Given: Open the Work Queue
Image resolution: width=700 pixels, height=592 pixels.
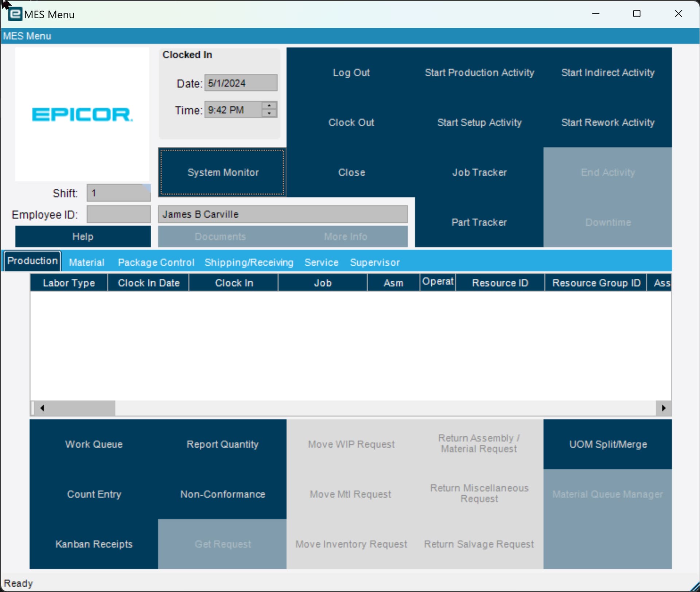Looking at the screenshot, I should tap(94, 444).
